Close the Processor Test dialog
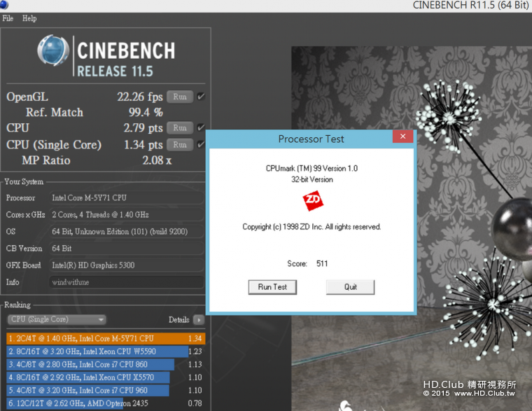This screenshot has height=411, width=532. tap(402, 139)
